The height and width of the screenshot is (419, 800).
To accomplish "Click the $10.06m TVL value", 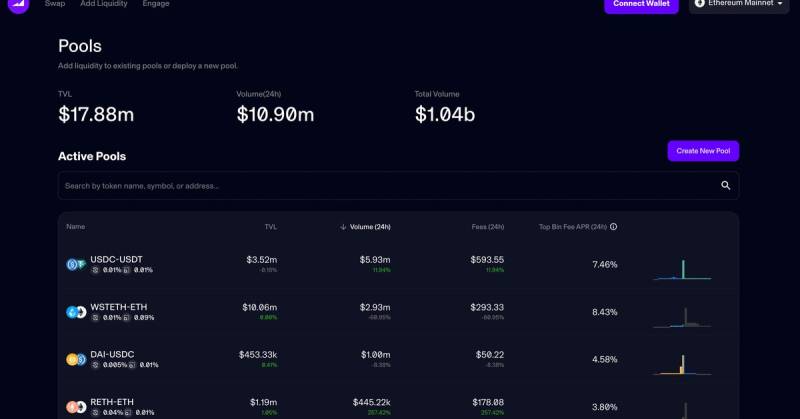I will (x=260, y=307).
